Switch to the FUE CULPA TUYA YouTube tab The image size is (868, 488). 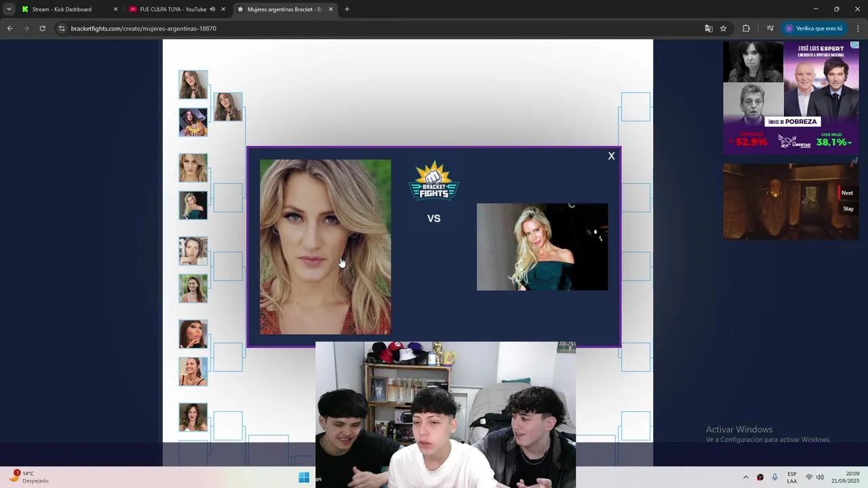pyautogui.click(x=173, y=9)
